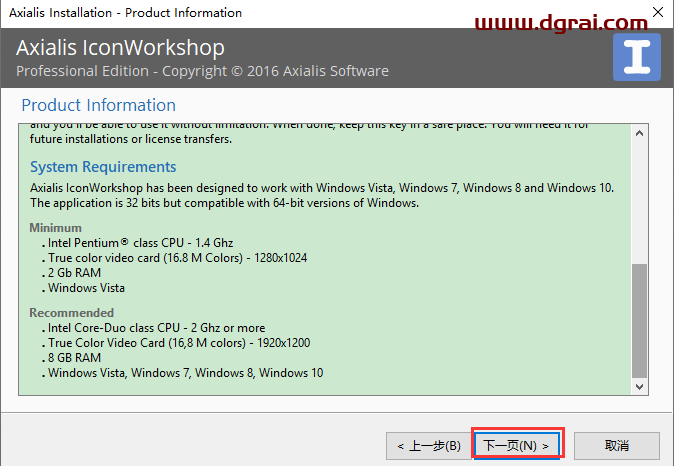Click the Minimum subheading
674x466 pixels.
pos(55,227)
